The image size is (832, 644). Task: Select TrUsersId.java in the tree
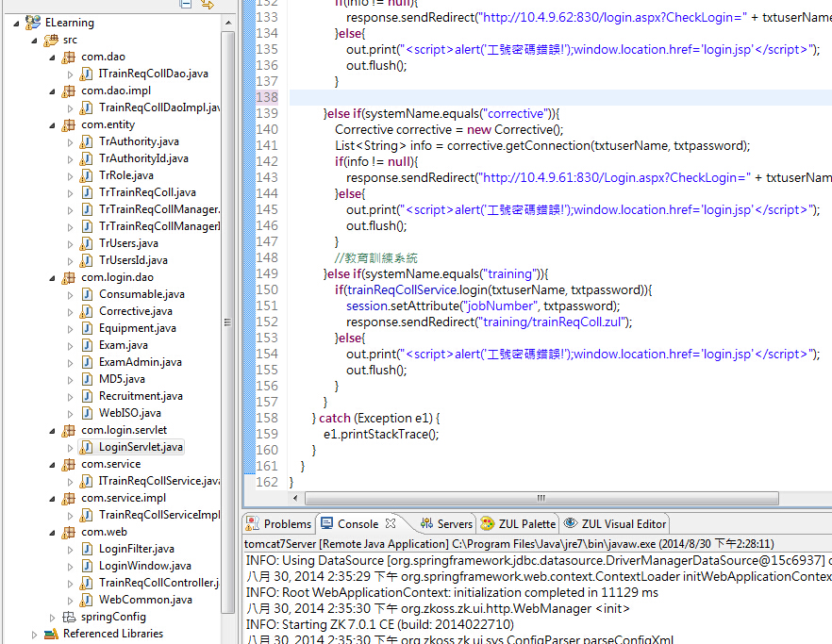(133, 260)
